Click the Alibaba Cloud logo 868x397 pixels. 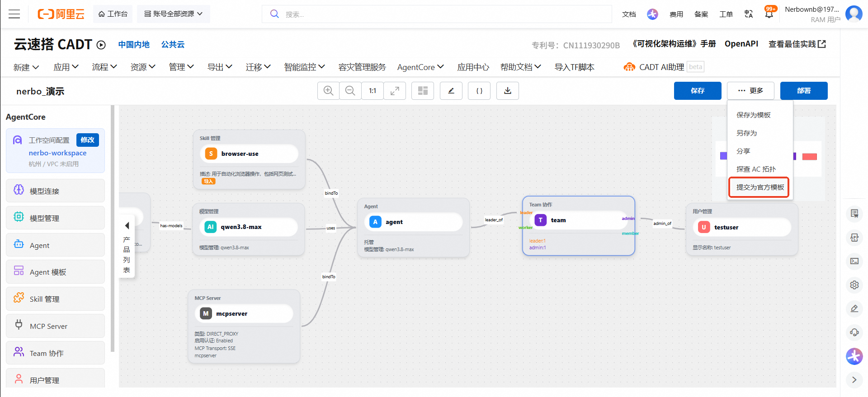[x=61, y=14]
